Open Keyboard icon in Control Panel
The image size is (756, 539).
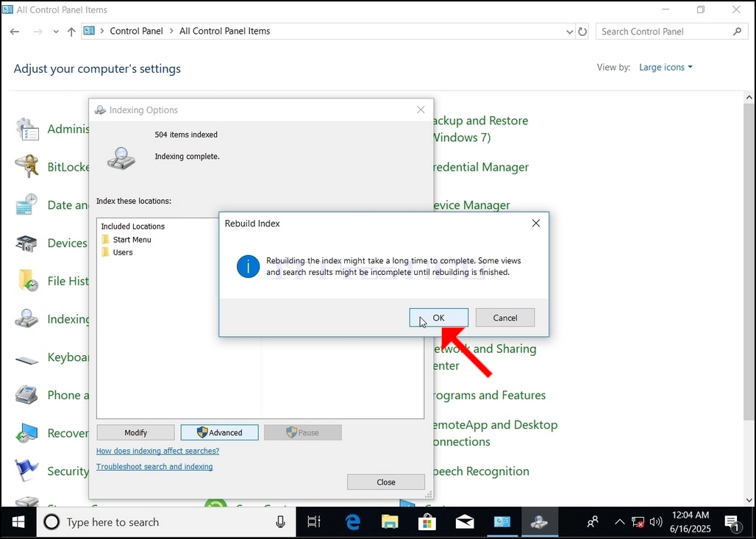point(27,360)
